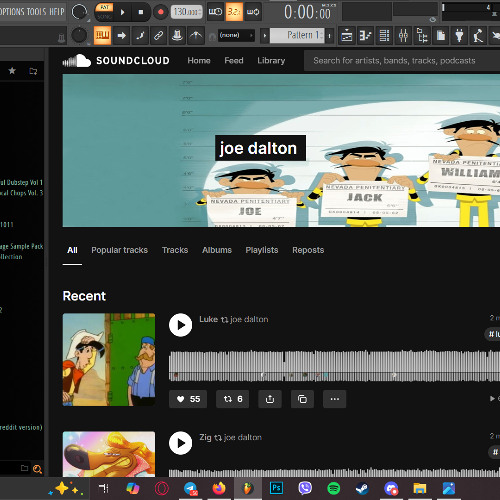Screen dimensions: 500x500
Task: Open the Channel rack icon
Action: click(x=384, y=35)
